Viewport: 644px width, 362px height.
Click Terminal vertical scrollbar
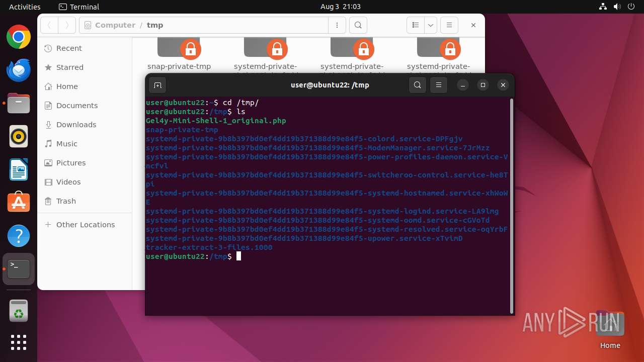tap(512, 206)
